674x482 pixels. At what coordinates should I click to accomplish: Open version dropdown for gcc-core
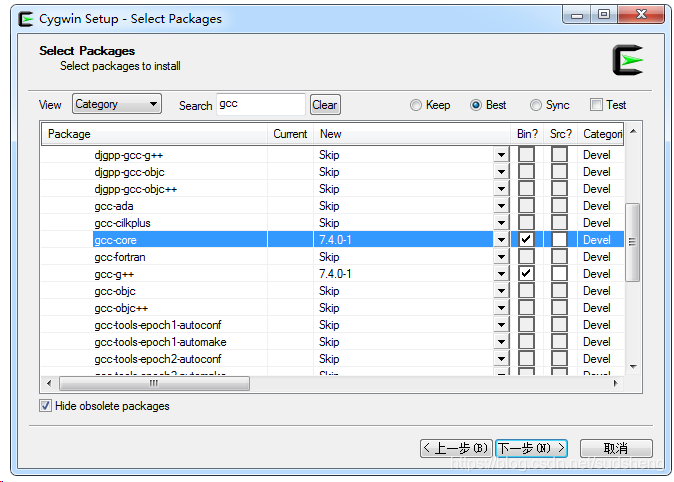pyautogui.click(x=501, y=240)
